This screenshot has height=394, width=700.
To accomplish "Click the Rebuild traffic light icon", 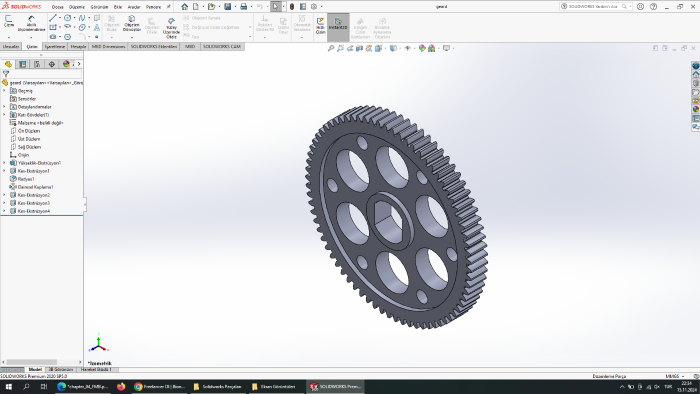I will coord(292,7).
